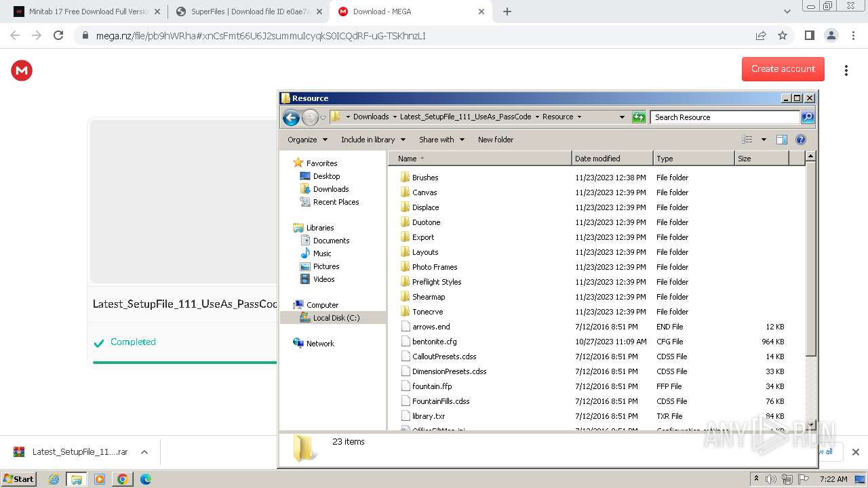Select bentonite.cfg file
Screen dimensions: 868x488
point(434,342)
